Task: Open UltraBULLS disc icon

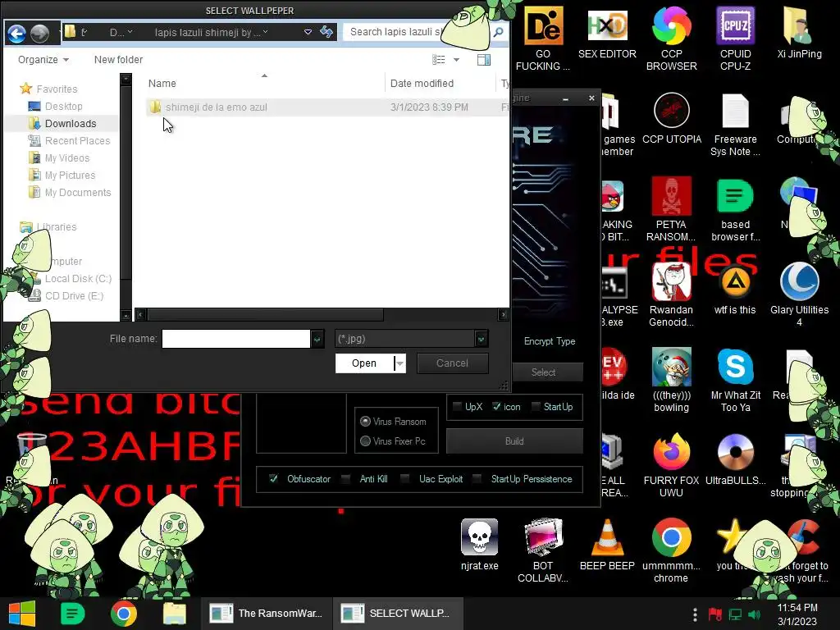Action: 735,459
